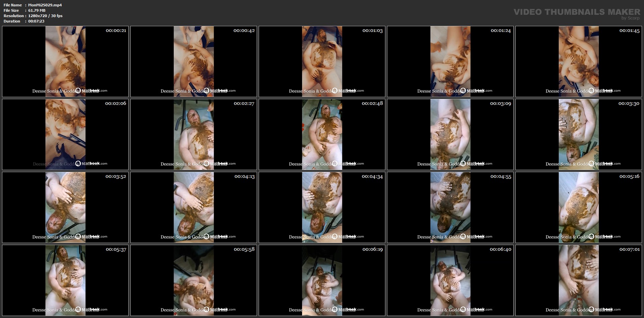The width and height of the screenshot is (644, 318).
Task: Click the Video Thumbnails Maker logo text
Action: point(576,12)
